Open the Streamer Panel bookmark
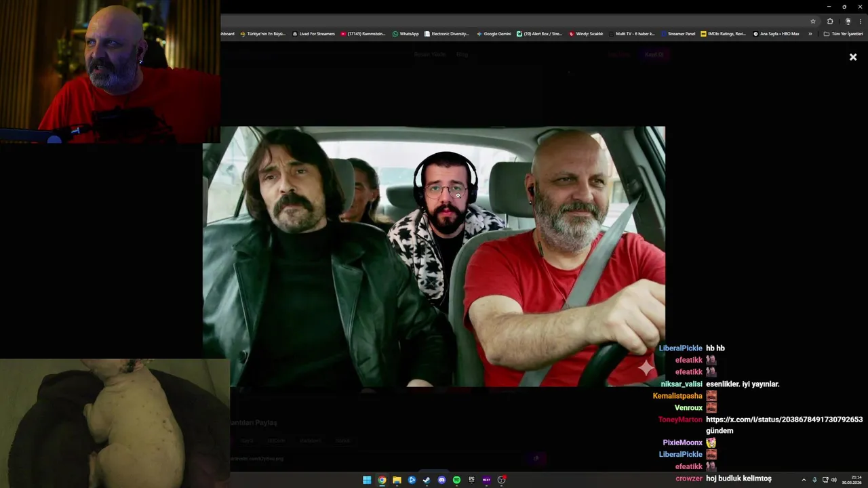The height and width of the screenshot is (488, 868). click(678, 34)
